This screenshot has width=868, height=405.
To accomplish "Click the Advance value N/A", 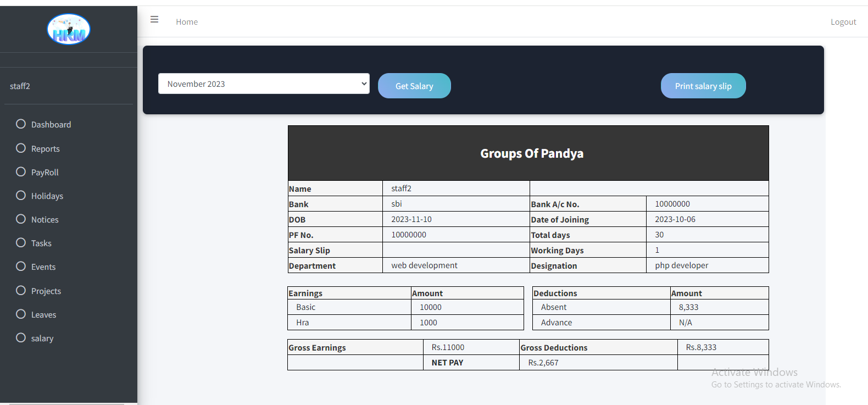I will (x=685, y=323).
